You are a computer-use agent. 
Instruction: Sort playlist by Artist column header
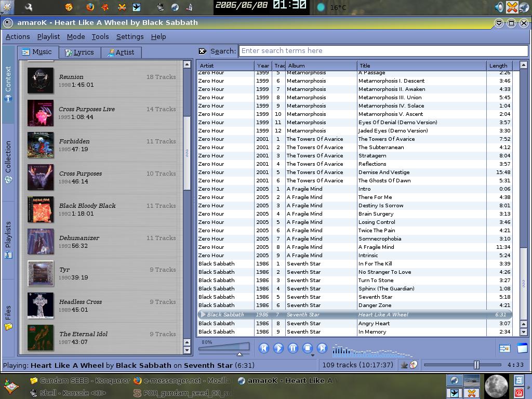coord(225,65)
